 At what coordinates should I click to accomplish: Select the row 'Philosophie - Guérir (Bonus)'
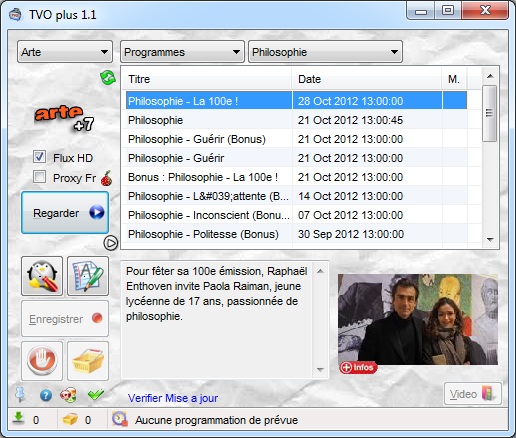click(x=296, y=139)
